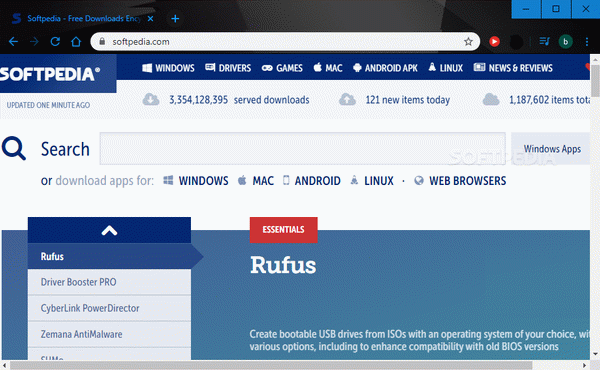The width and height of the screenshot is (600, 370).
Task: Select Driver Booster PRO in list
Action: point(109,282)
